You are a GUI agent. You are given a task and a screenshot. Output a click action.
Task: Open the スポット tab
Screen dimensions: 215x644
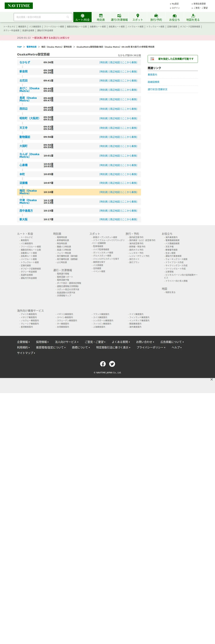coord(138,17)
